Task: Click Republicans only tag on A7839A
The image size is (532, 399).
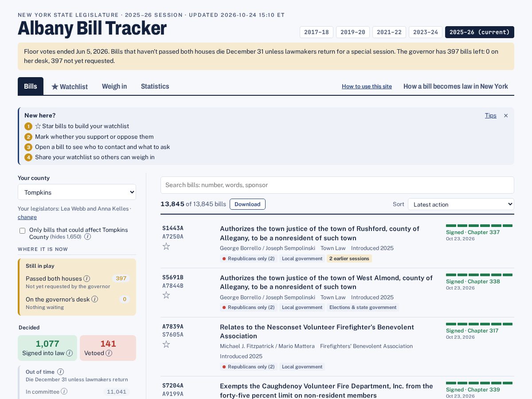Action: click(249, 367)
